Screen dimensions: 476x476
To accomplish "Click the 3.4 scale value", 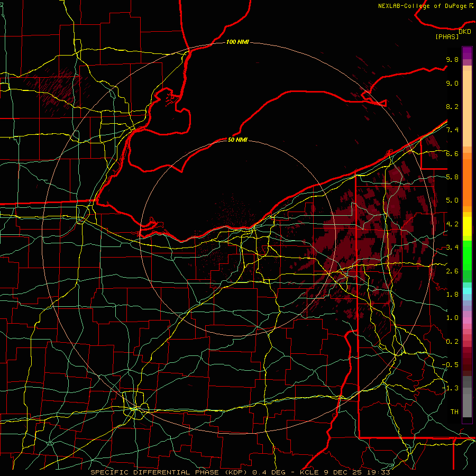I will pos(452,248).
